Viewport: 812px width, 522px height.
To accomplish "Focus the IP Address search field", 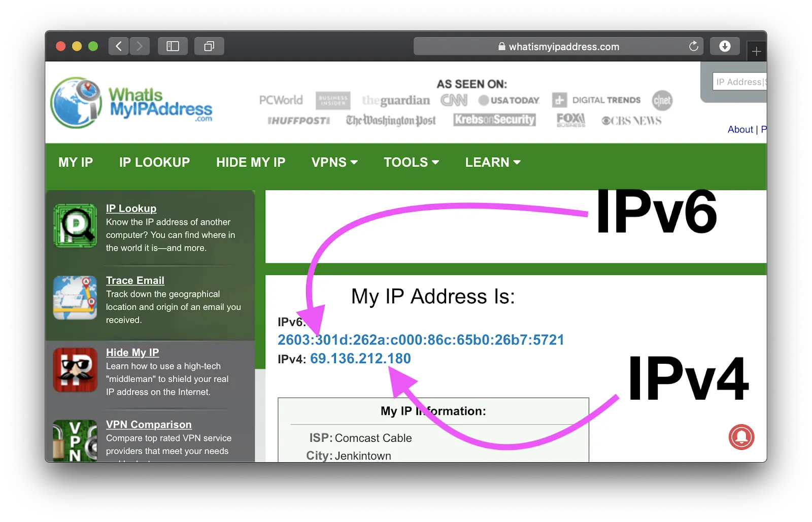I will (739, 82).
